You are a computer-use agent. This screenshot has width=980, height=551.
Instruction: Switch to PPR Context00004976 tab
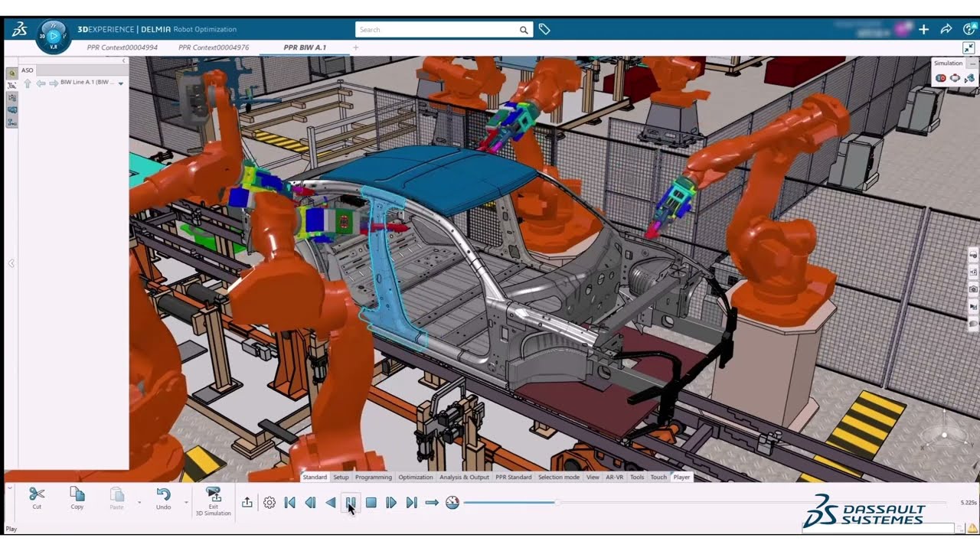coord(214,47)
